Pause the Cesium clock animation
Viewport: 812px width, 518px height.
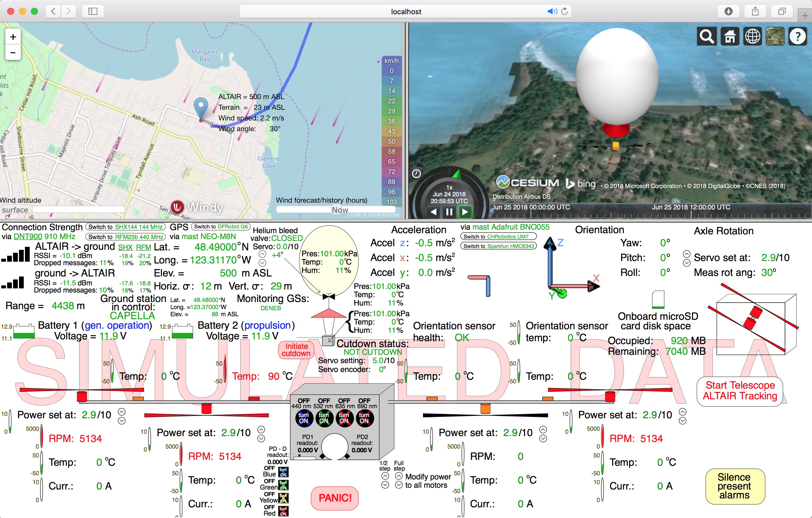click(x=449, y=212)
